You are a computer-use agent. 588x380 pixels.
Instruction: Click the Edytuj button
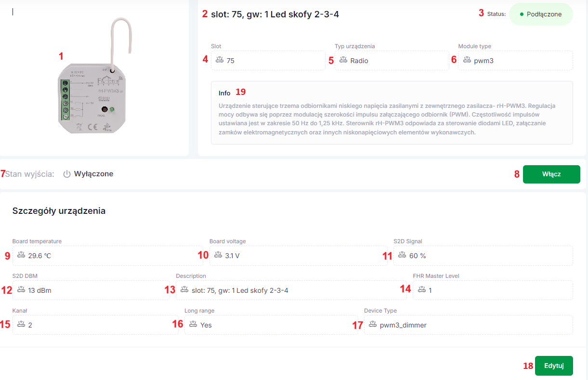click(x=554, y=366)
